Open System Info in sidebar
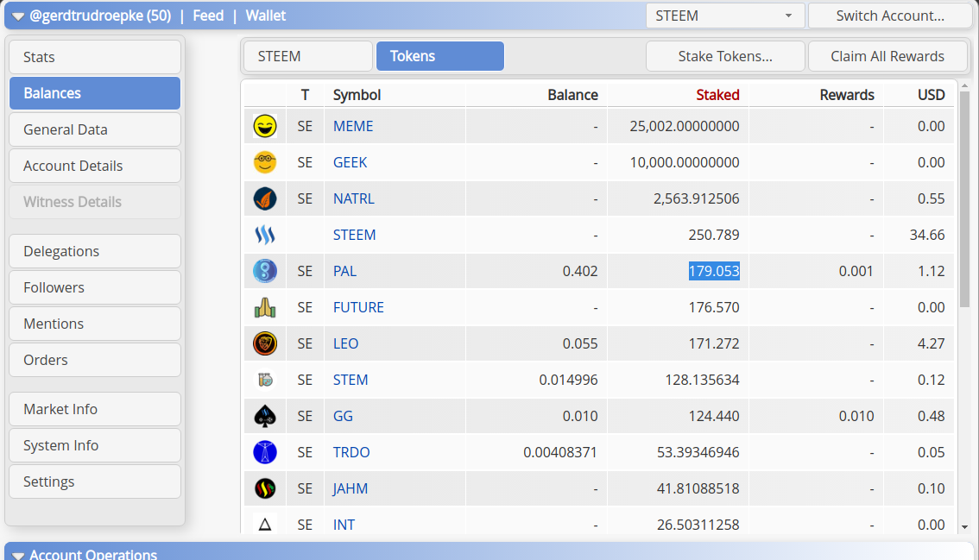979x560 pixels. (95, 445)
